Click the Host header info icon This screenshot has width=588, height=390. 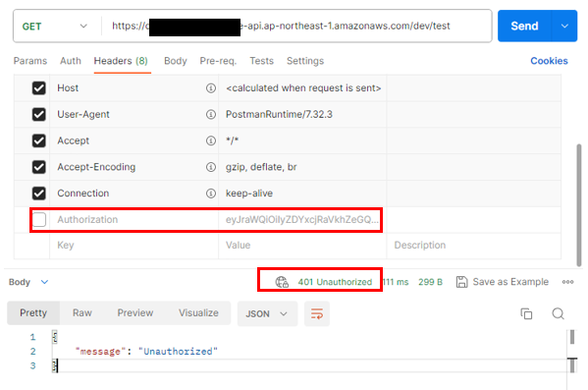click(x=211, y=88)
